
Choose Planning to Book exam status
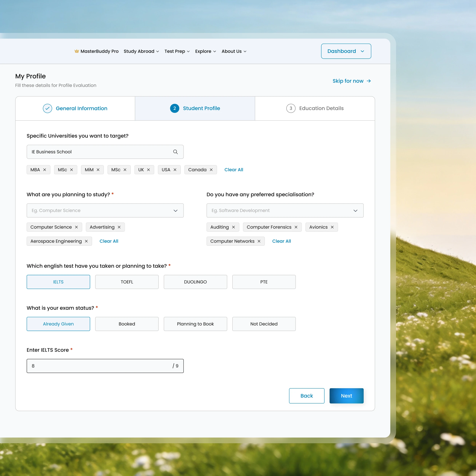click(195, 324)
